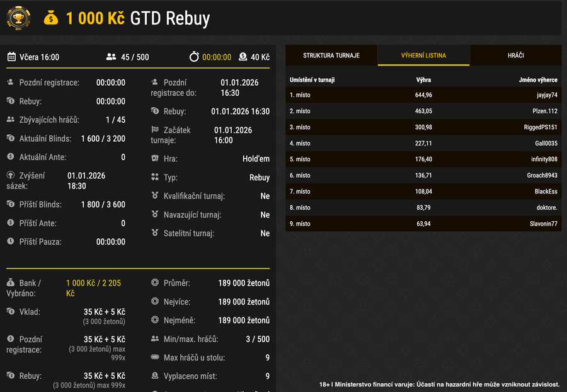This screenshot has height=392, width=567.
Task: Click the dollar icon beside Aktuální Ante
Action: coord(10,158)
